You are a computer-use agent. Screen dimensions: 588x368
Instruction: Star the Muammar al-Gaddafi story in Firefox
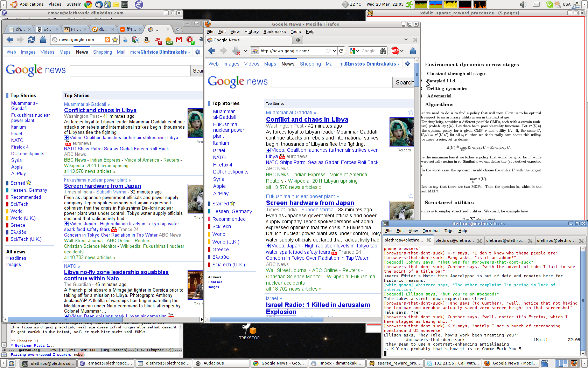411,113
